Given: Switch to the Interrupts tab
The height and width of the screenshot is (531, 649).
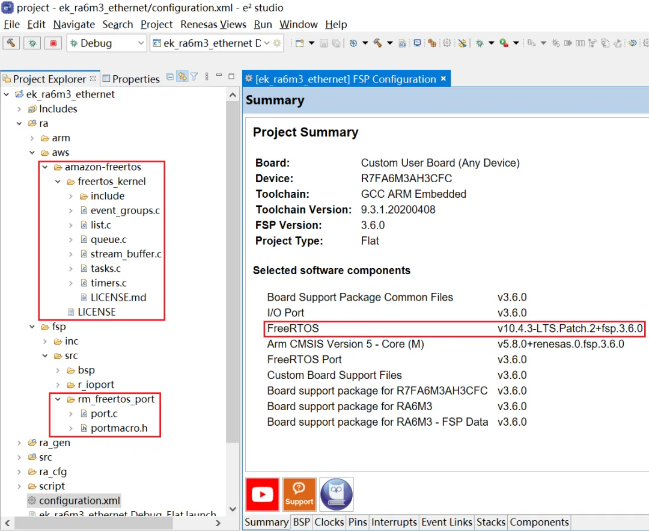Looking at the screenshot, I should [394, 522].
